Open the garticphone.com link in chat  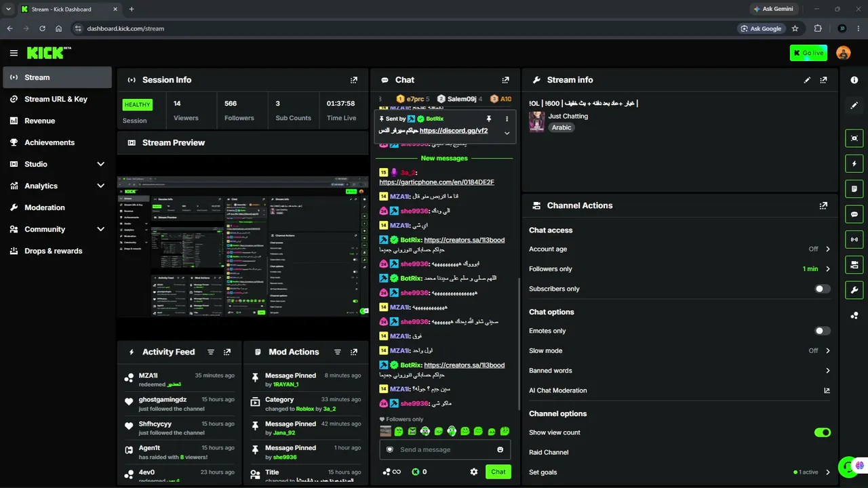click(437, 182)
